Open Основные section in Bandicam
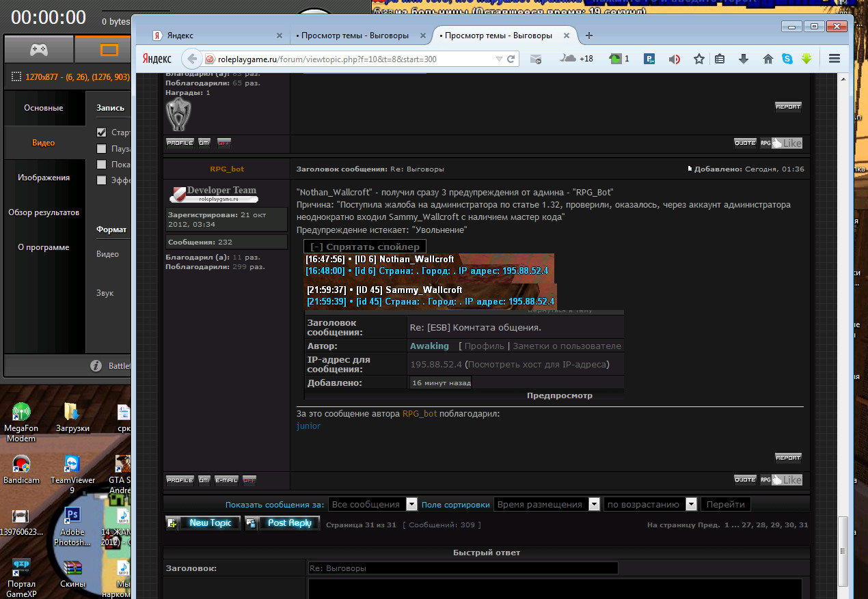868x599 pixels. [x=43, y=108]
